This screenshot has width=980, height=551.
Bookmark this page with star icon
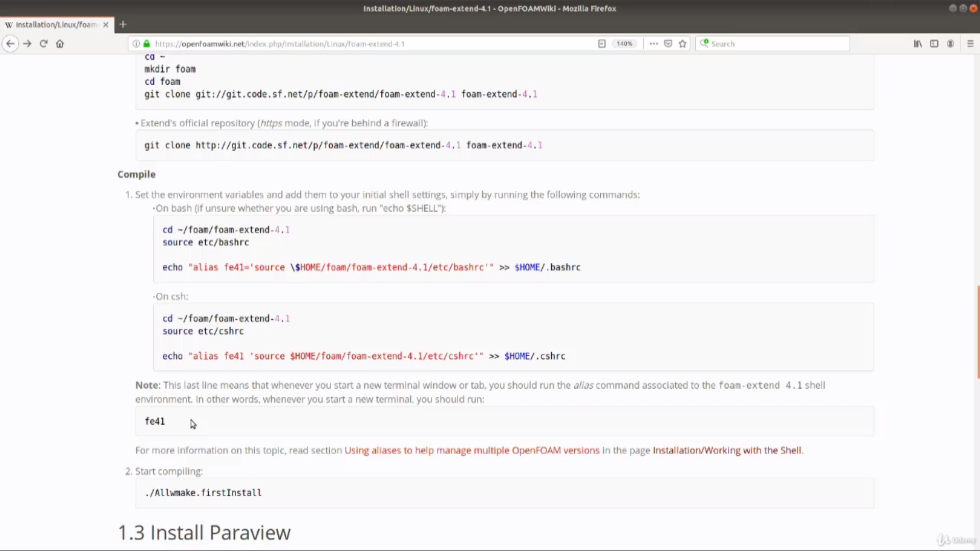coord(682,44)
